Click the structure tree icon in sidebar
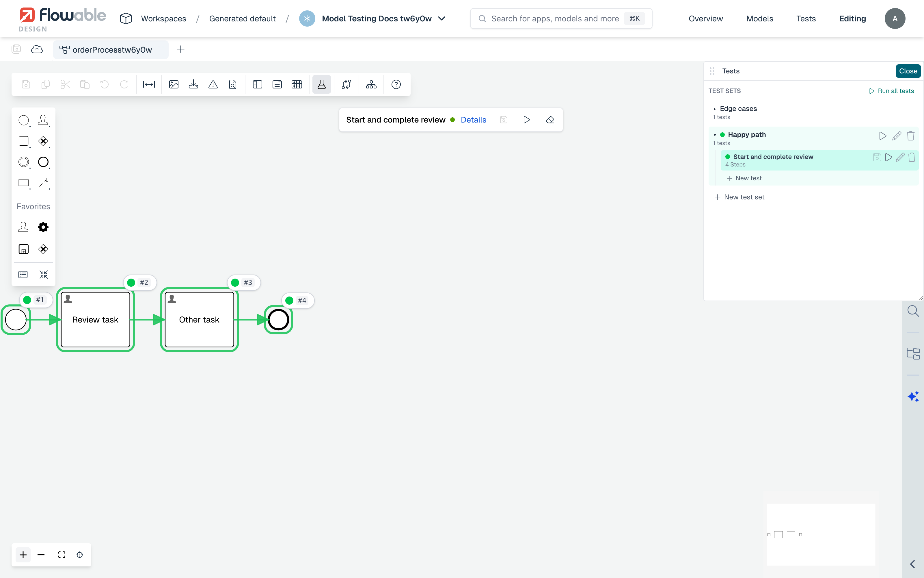The image size is (924, 578). click(913, 354)
